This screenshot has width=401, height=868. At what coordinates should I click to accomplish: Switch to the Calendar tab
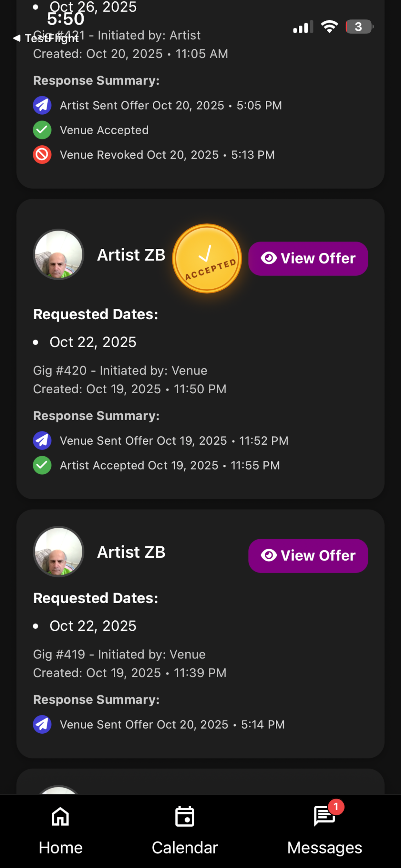coord(185,830)
